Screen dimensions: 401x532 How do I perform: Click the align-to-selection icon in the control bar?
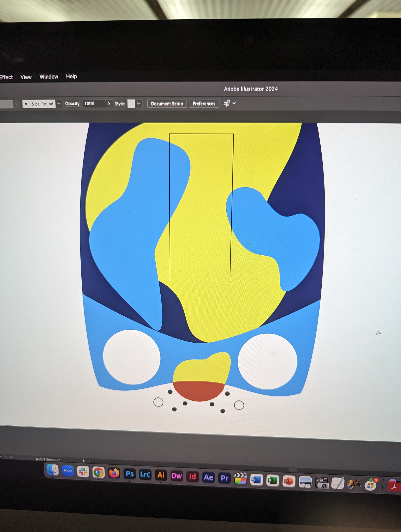tap(226, 103)
